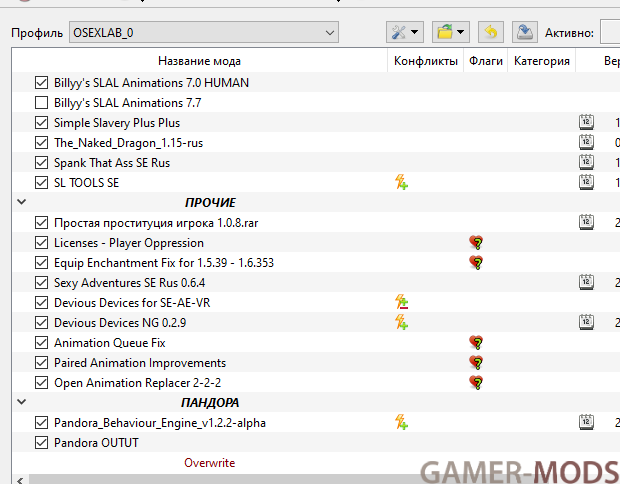
Task: Click the conflict lightning icon for SL TOOLS SE
Action: [x=401, y=182]
